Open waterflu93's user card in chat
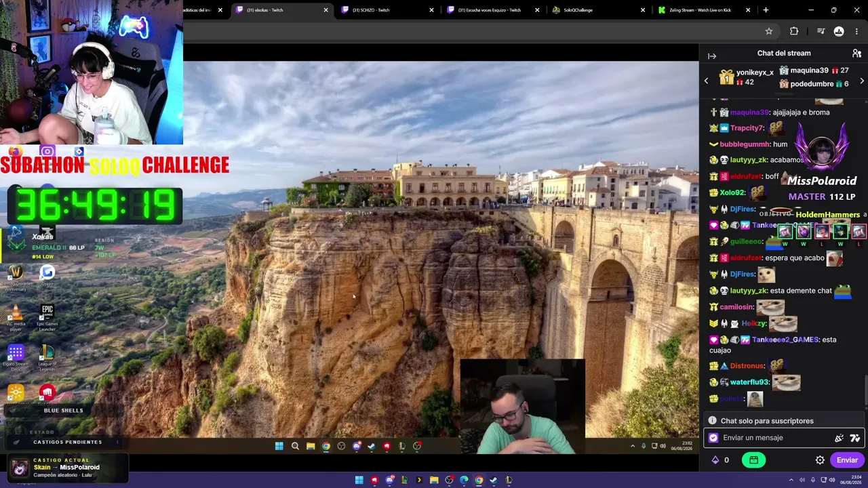 click(x=749, y=382)
